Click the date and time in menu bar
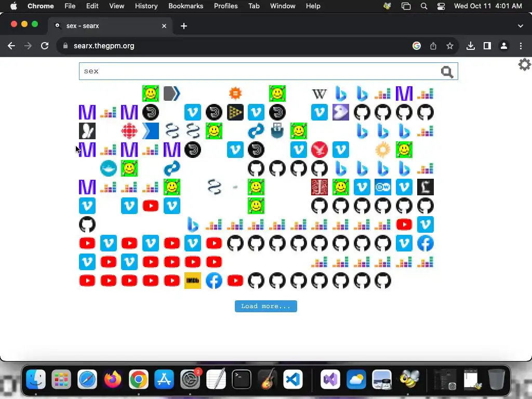The image size is (532, 399). tap(488, 6)
